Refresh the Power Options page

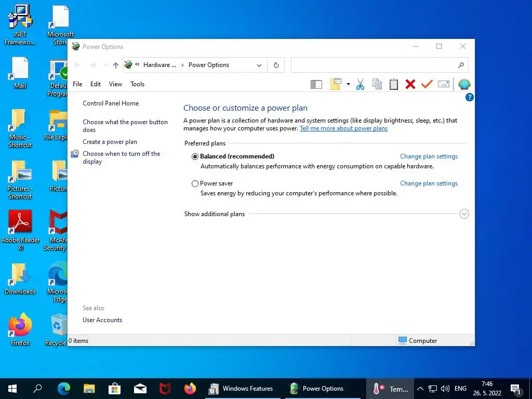(276, 65)
